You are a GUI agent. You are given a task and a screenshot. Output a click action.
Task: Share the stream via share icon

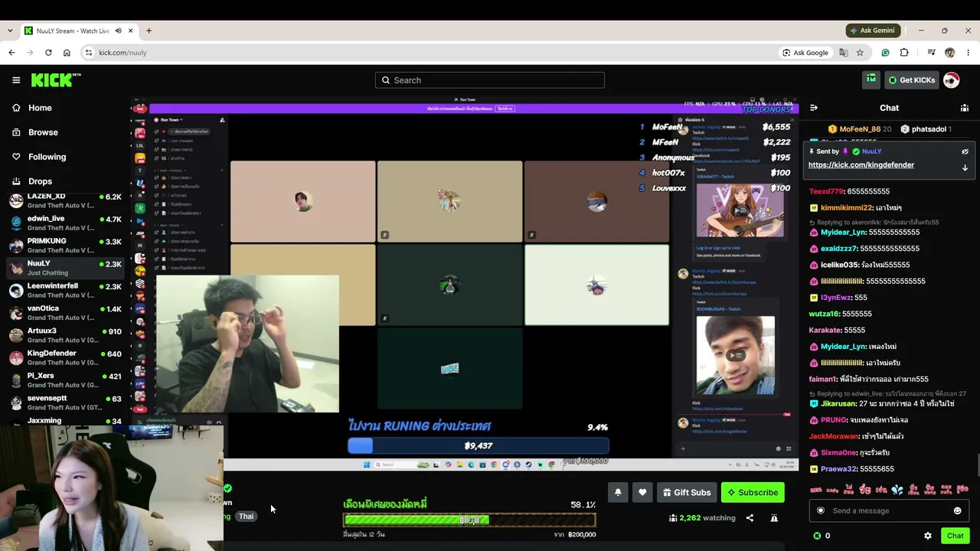750,518
